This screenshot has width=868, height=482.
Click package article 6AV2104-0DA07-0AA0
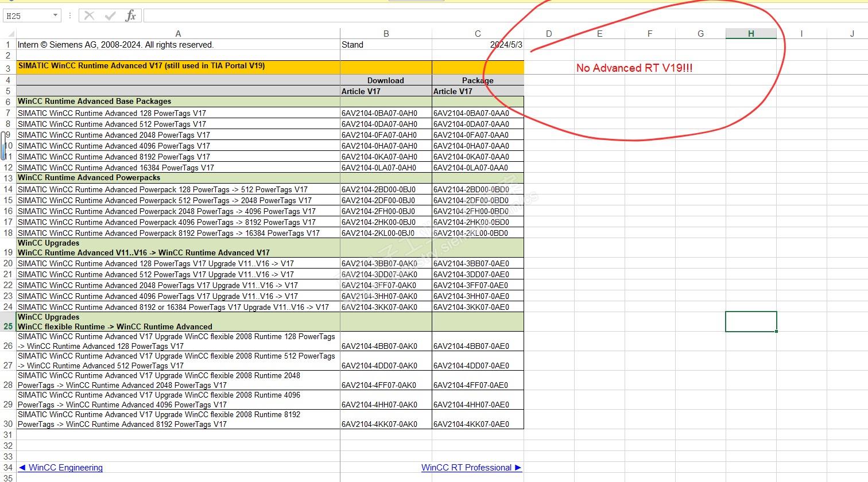pyautogui.click(x=478, y=124)
